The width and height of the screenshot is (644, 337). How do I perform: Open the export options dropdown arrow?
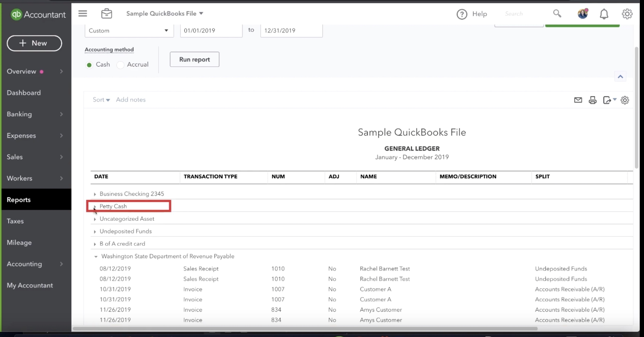pos(615,99)
